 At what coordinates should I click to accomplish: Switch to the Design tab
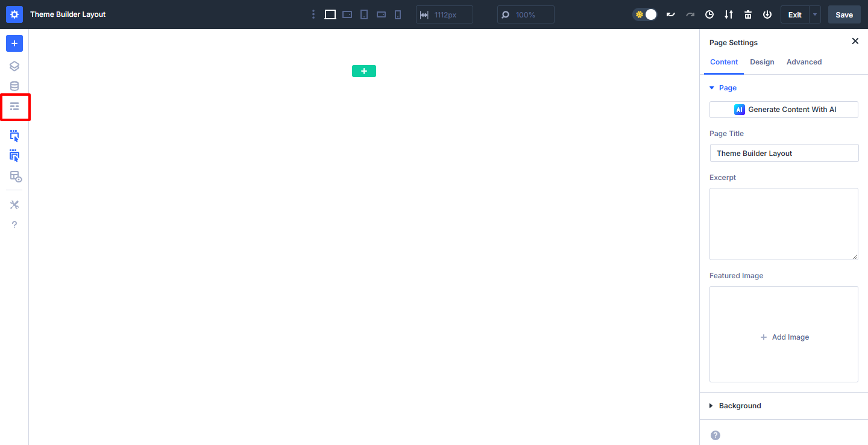tap(762, 62)
